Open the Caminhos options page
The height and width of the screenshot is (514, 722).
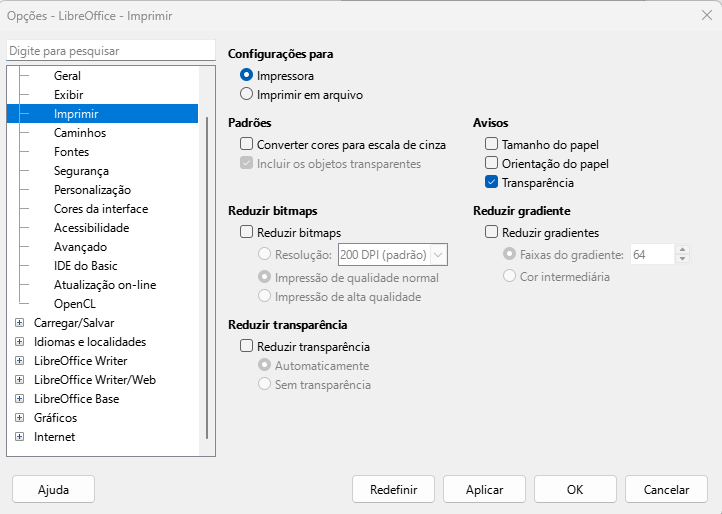coord(80,133)
